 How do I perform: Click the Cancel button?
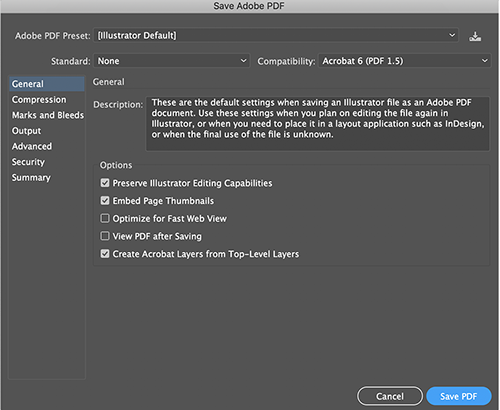pyautogui.click(x=390, y=396)
